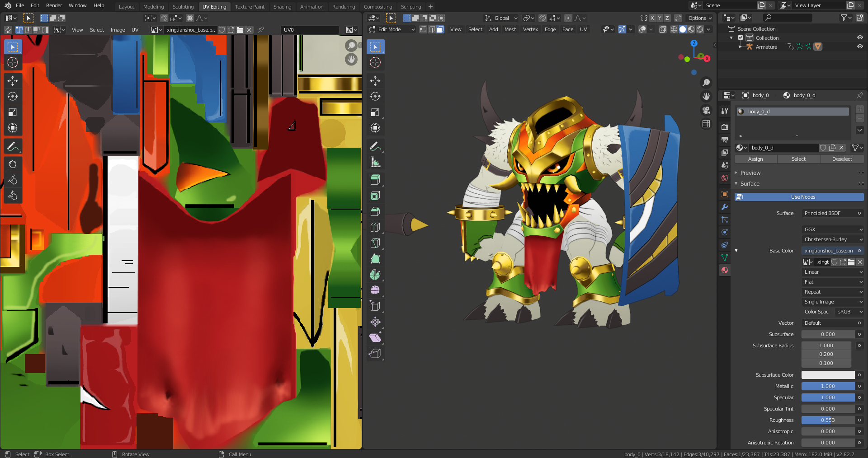
Task: Select the Inset Faces tool
Action: [375, 196]
